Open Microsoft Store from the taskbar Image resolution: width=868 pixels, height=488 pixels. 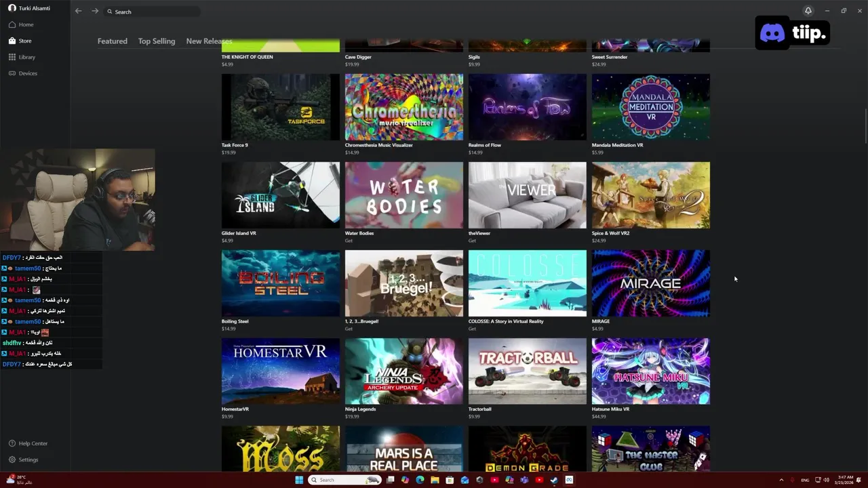[450, 480]
